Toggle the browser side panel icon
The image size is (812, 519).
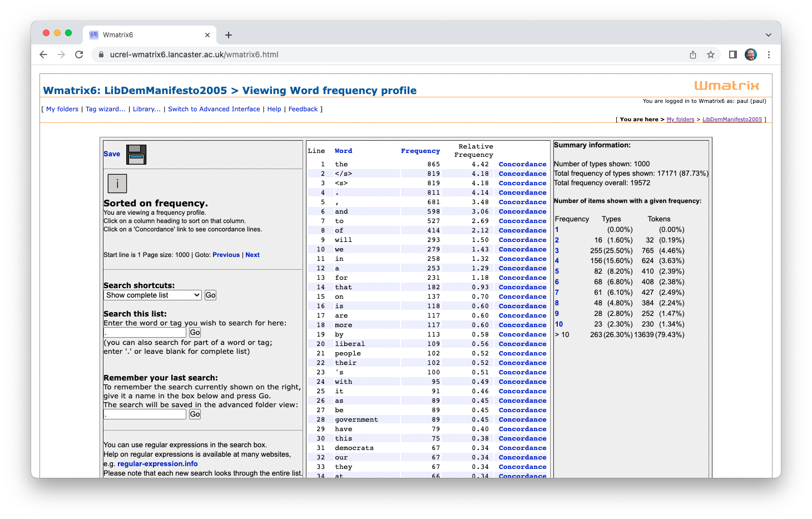pyautogui.click(x=732, y=55)
